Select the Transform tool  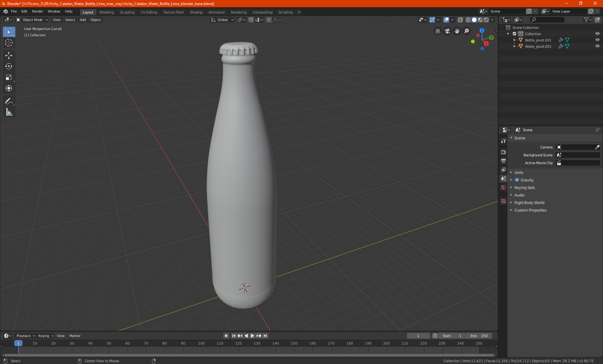[x=9, y=88]
